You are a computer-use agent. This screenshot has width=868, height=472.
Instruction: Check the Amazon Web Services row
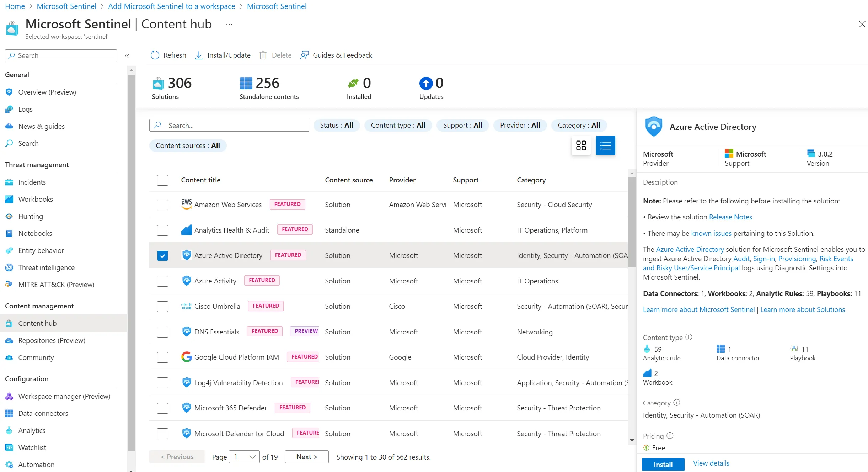[x=162, y=205]
